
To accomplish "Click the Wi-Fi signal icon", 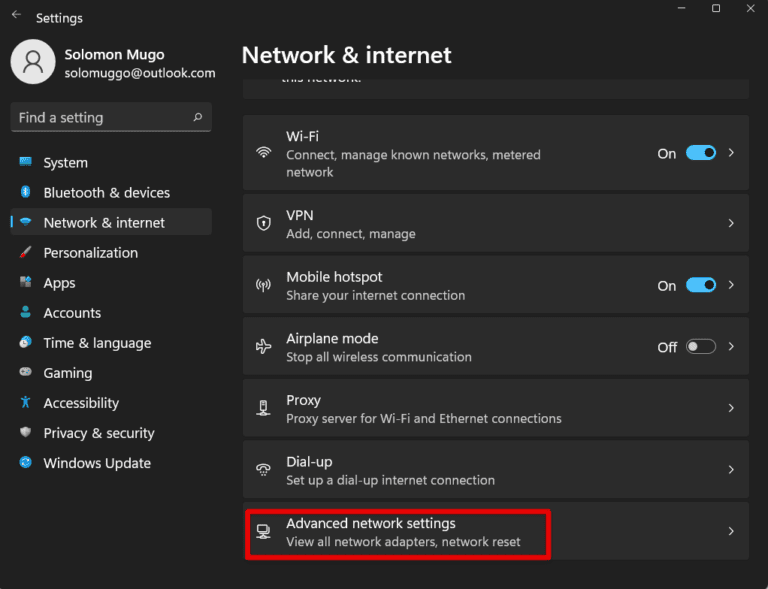I will click(264, 153).
